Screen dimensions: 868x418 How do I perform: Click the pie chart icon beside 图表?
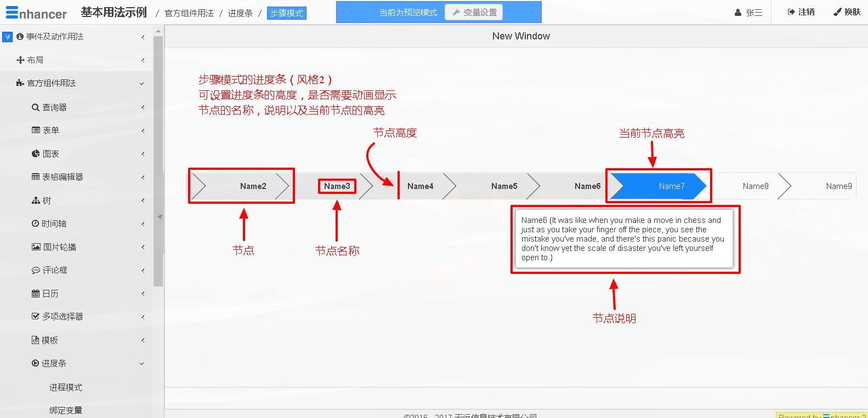pos(36,154)
